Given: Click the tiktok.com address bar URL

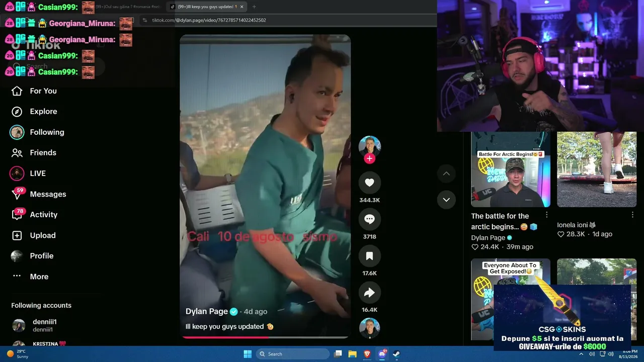Looking at the screenshot, I should tap(209, 20).
